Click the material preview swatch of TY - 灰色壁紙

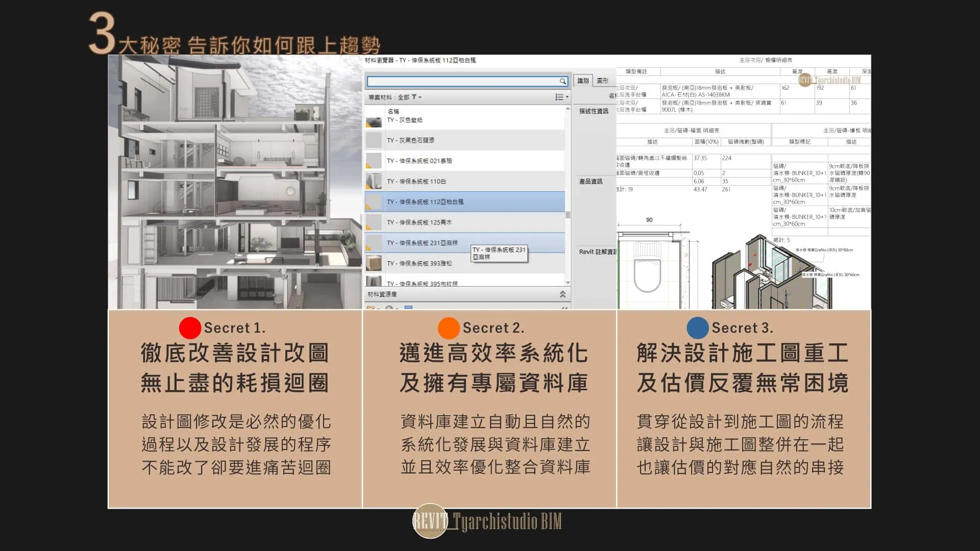pos(374,121)
